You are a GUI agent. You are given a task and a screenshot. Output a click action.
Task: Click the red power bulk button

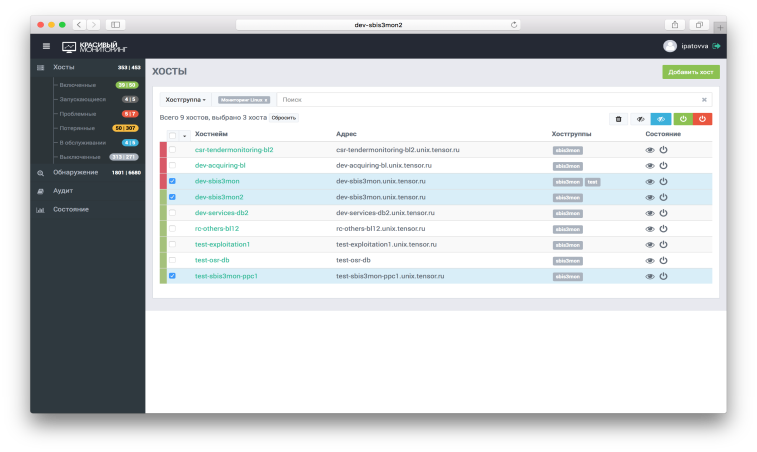tap(702, 119)
